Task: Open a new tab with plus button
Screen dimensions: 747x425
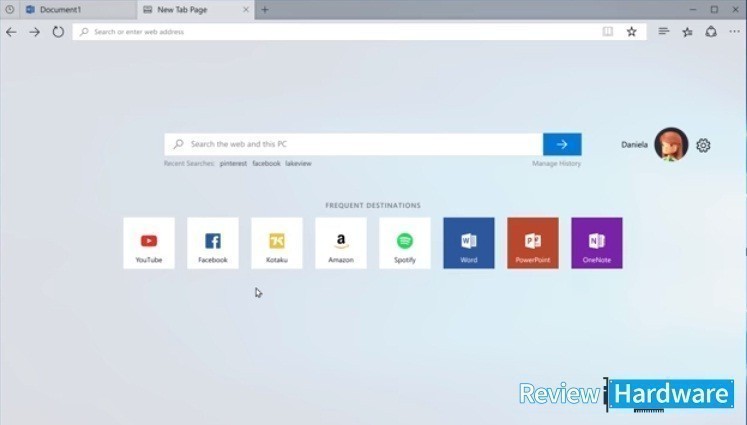Action: 265,10
